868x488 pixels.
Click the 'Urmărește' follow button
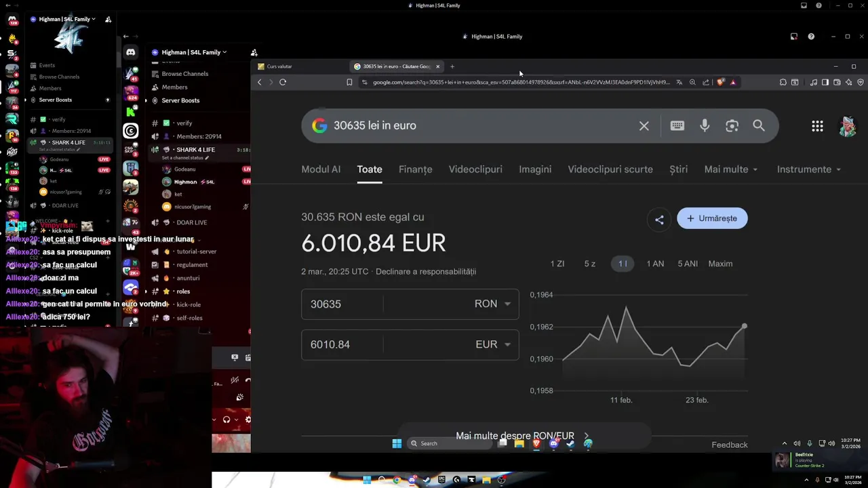712,218
